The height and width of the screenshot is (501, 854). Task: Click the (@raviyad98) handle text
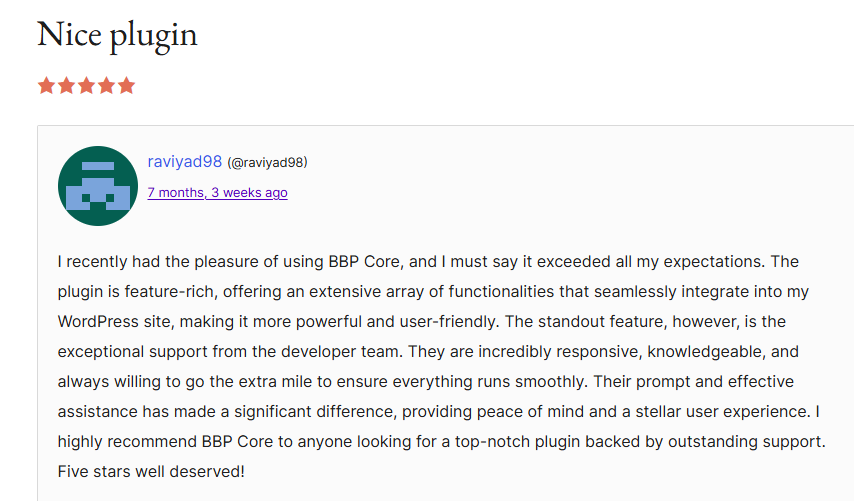267,163
